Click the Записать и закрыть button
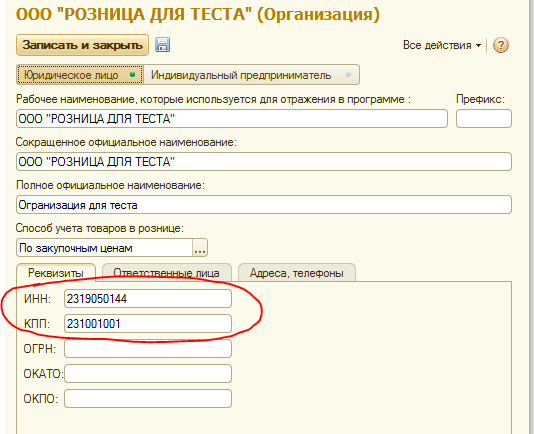Viewport: 534px width, 434px height. (x=82, y=45)
